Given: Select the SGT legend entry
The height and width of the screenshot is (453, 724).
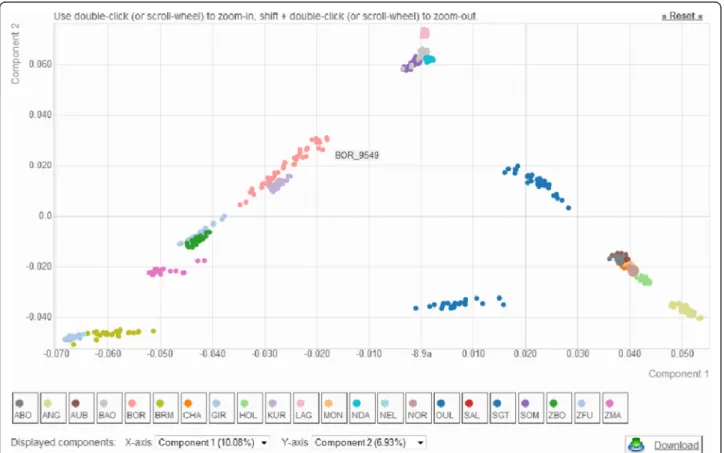Looking at the screenshot, I should pos(502,408).
